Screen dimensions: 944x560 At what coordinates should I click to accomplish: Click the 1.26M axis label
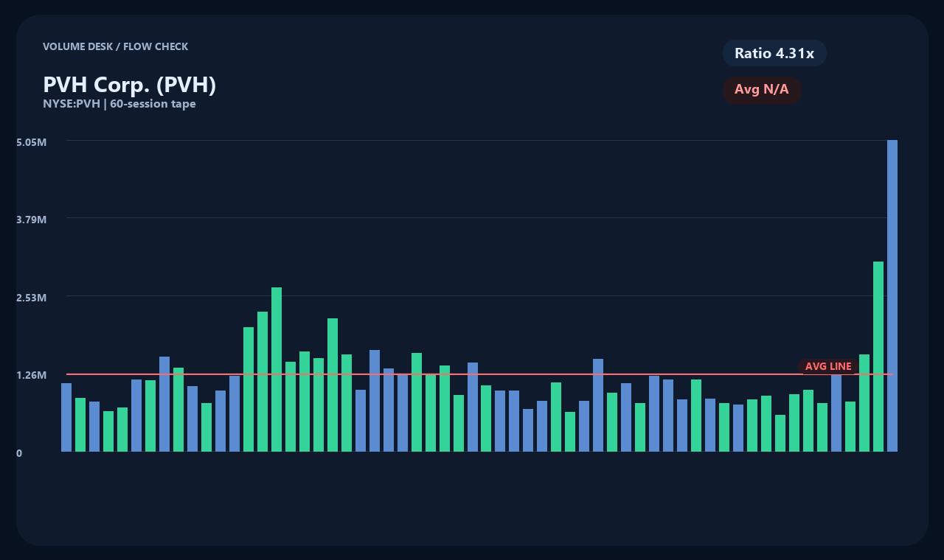pyautogui.click(x=32, y=375)
